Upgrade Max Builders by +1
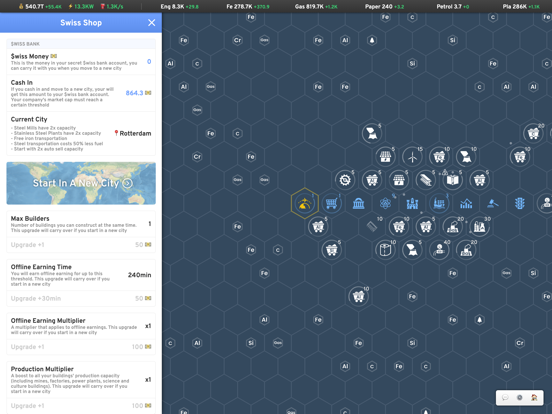 click(81, 245)
